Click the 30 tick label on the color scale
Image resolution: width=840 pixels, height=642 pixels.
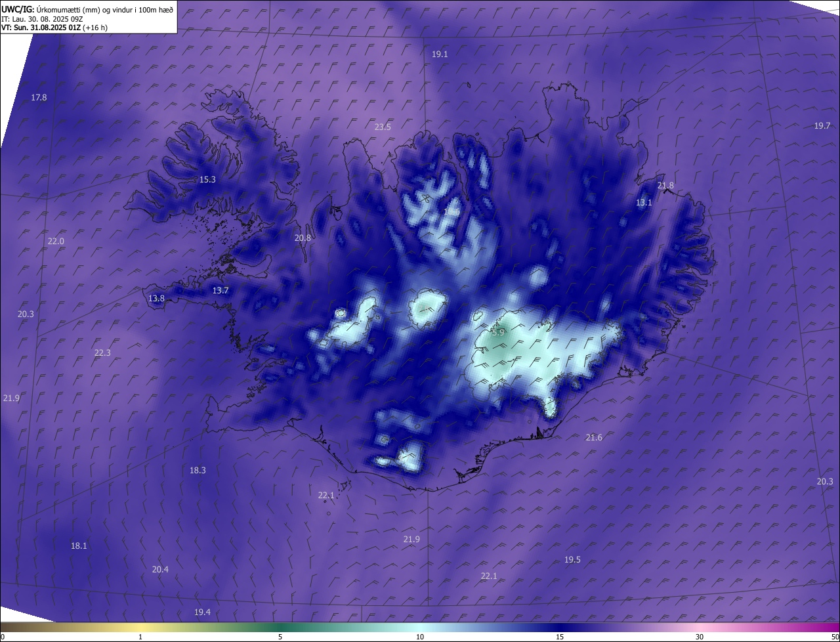[700, 637]
